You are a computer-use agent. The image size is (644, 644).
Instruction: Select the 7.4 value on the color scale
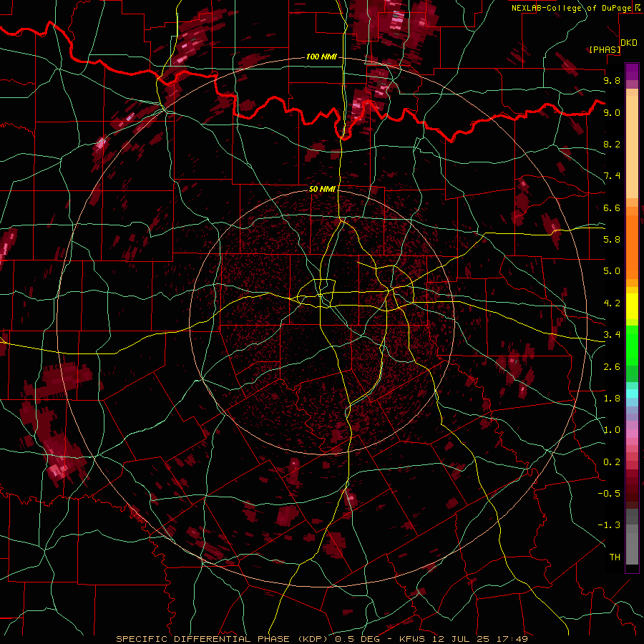pyautogui.click(x=612, y=176)
